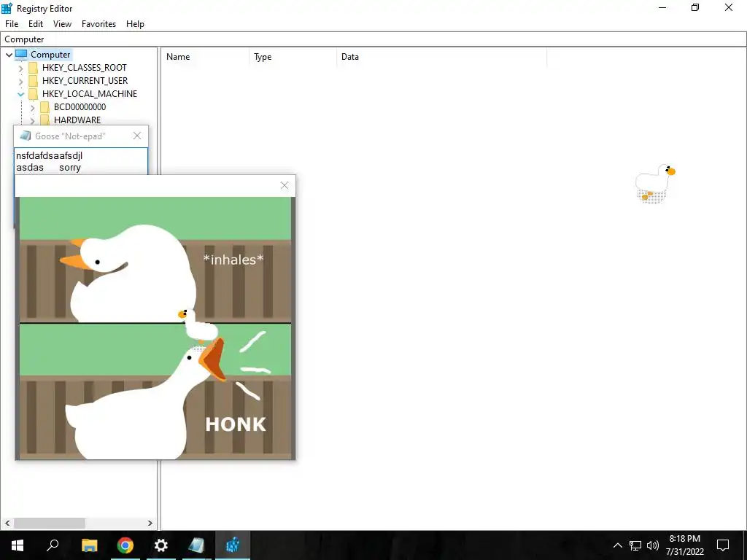Viewport: 747px width, 560px height.
Task: Expand the BCD00000000 key
Action: (32, 108)
